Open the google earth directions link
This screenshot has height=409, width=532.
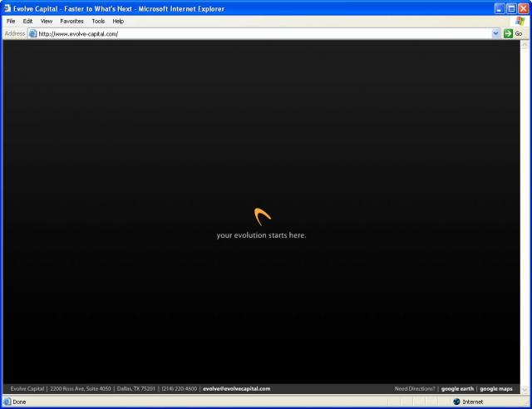tap(456, 388)
